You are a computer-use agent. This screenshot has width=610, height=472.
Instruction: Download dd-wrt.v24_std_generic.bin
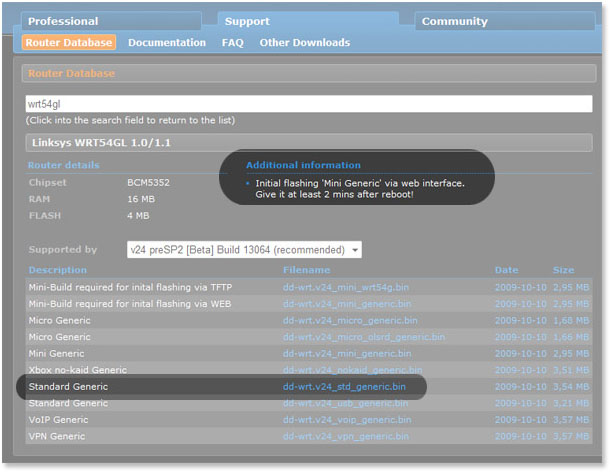[x=344, y=387]
